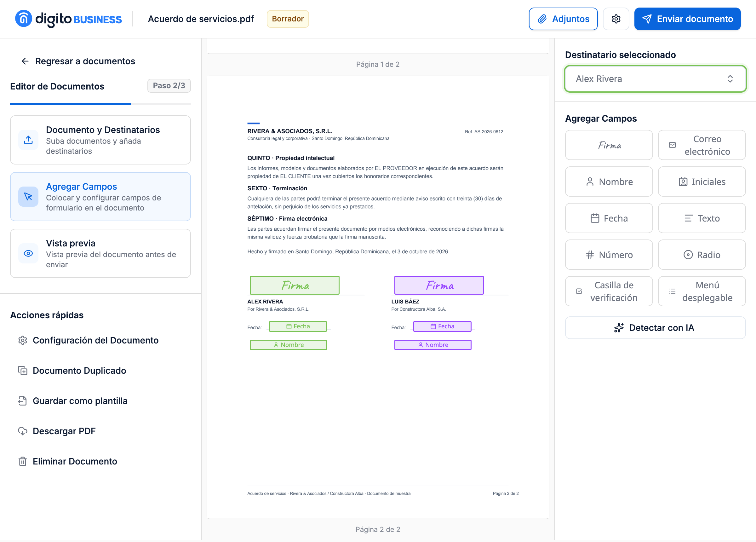
Task: Add a Radio field
Action: point(702,255)
